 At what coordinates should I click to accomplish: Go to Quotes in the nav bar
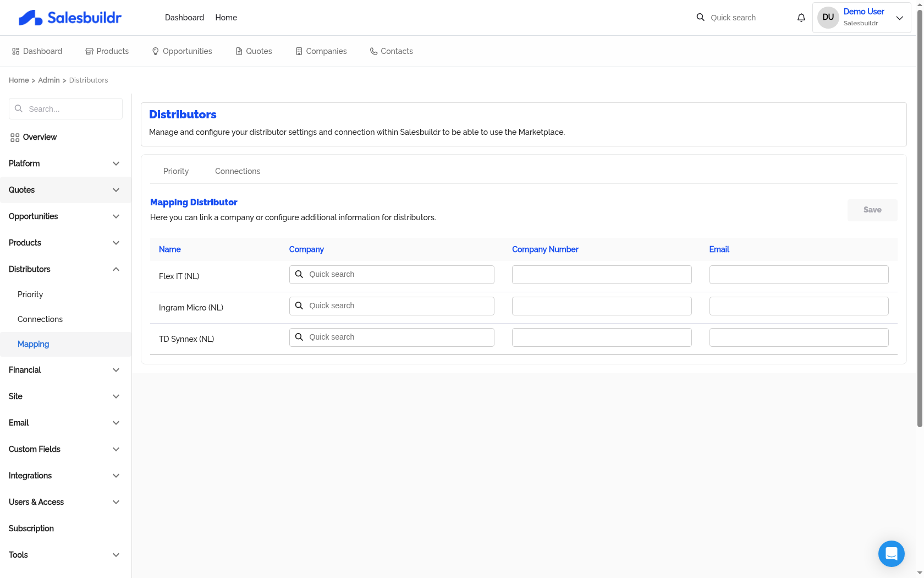pyautogui.click(x=254, y=51)
